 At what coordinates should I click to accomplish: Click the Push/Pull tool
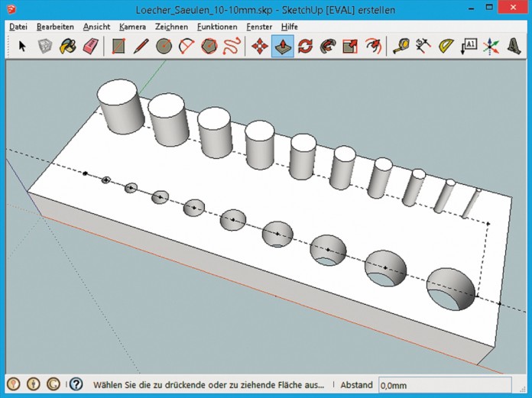[x=282, y=47]
